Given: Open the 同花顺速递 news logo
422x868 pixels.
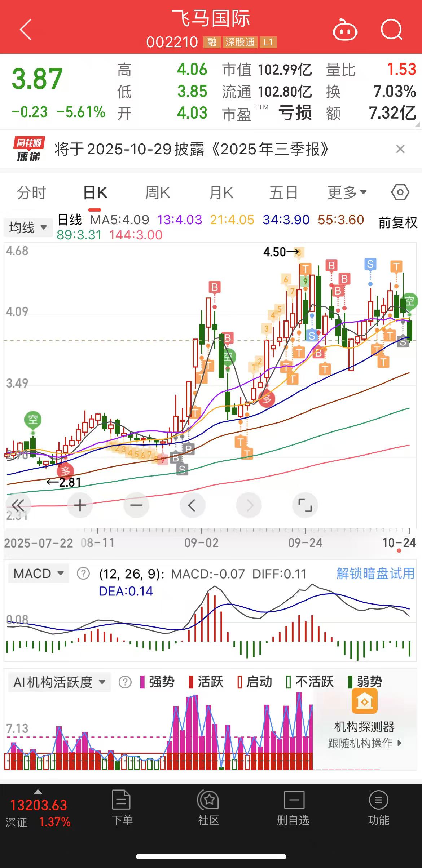Looking at the screenshot, I should click(x=29, y=149).
